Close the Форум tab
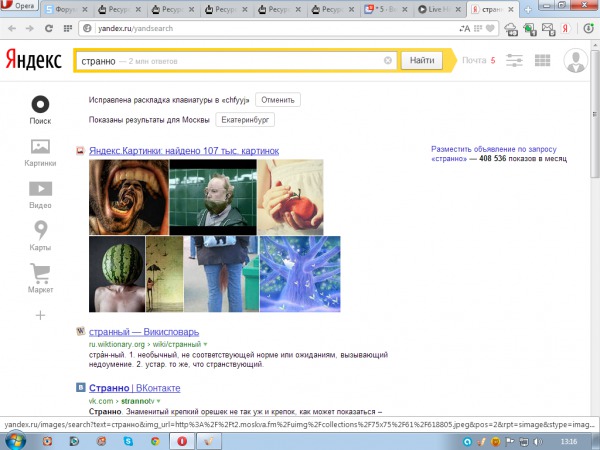 point(85,10)
